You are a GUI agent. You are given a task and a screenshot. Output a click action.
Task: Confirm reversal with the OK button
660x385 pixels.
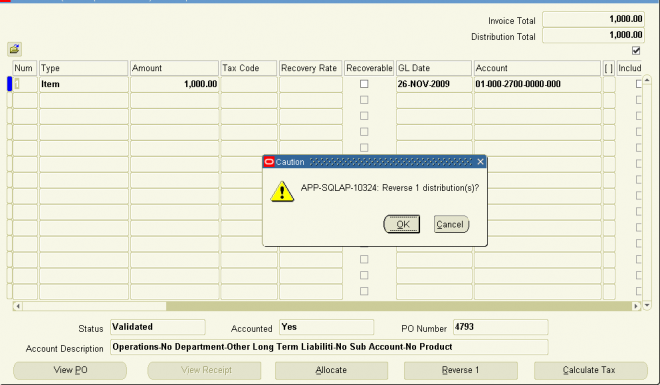(x=402, y=224)
